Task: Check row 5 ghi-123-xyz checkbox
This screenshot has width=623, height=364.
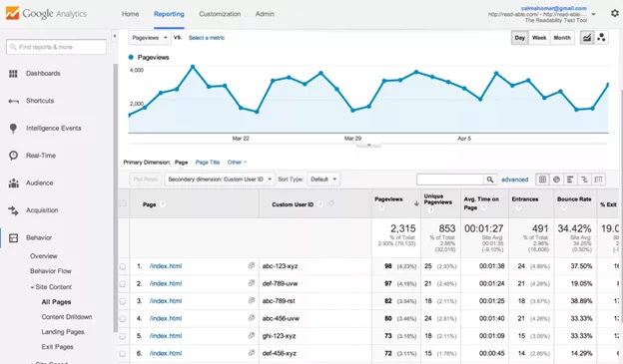Action: (x=123, y=336)
